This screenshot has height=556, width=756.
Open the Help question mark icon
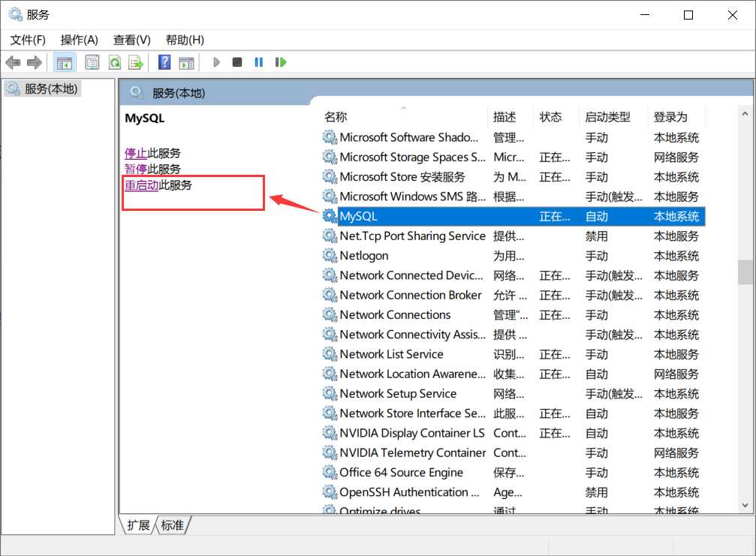(164, 62)
